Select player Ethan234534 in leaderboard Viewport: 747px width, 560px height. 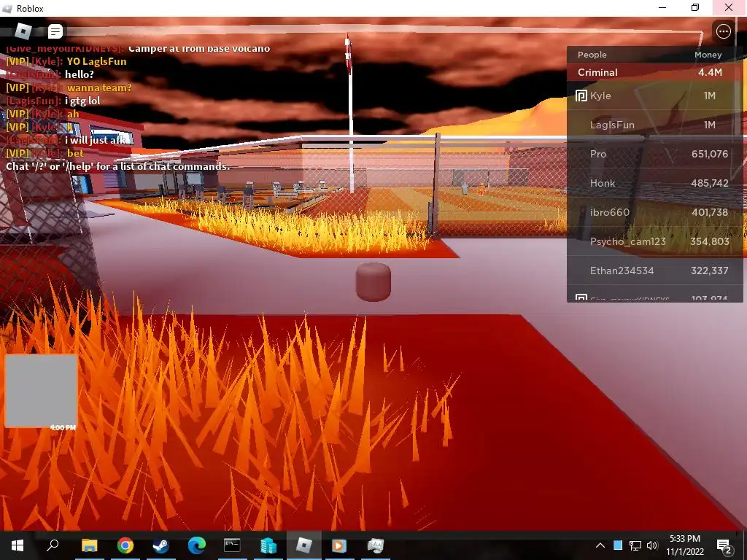pos(654,271)
